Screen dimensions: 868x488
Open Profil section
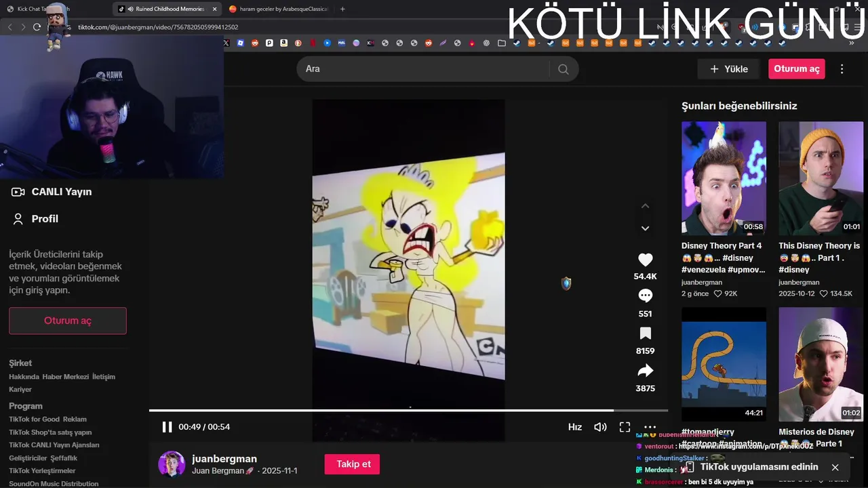tap(35, 219)
